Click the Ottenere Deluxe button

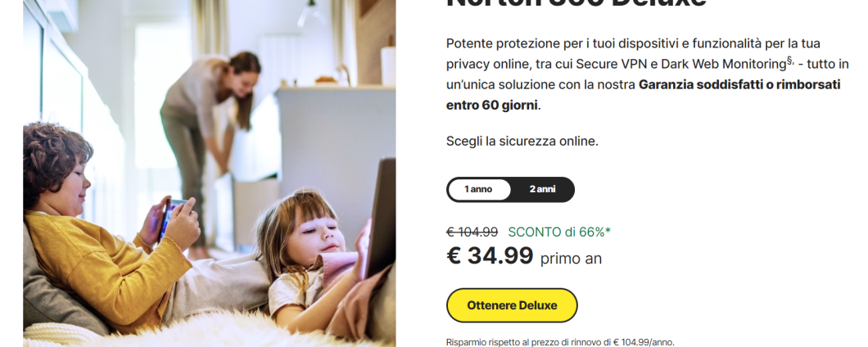[512, 305]
